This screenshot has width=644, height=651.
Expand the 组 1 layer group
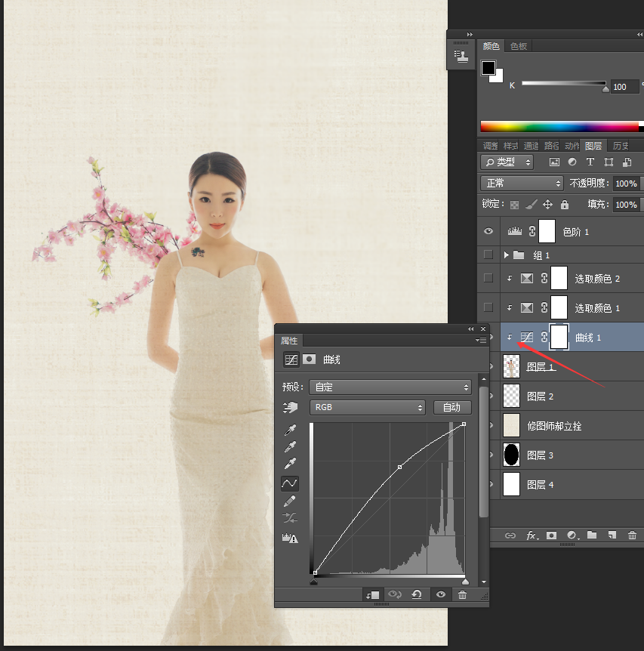[506, 255]
